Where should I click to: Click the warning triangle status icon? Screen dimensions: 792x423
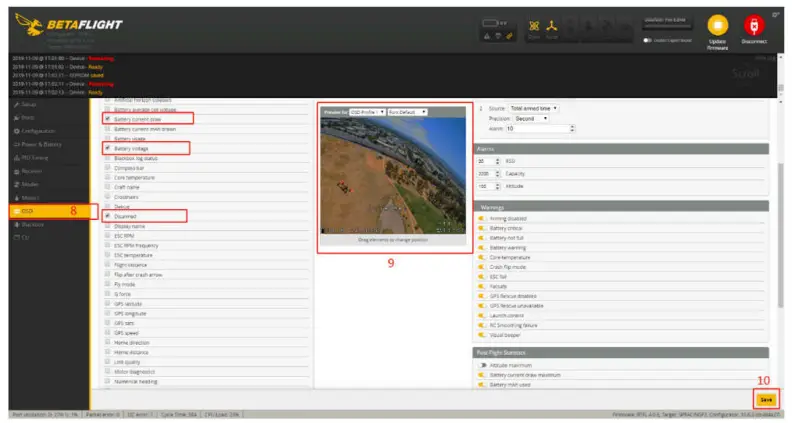(486, 35)
